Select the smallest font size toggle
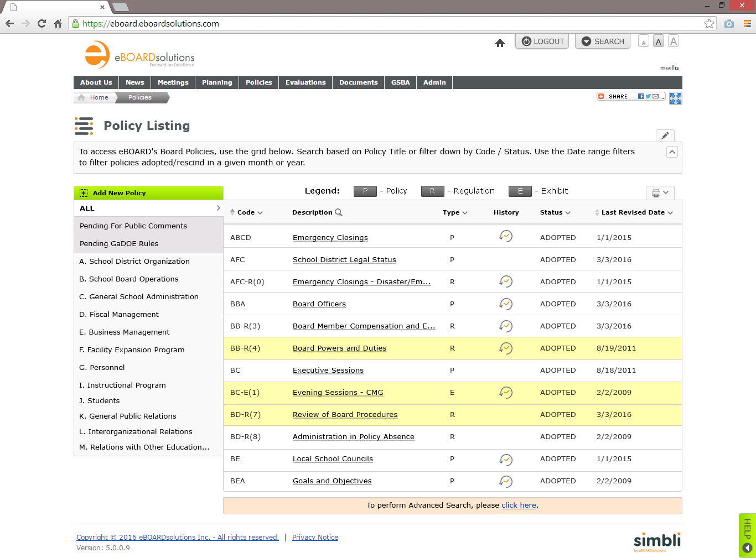The image size is (756, 558). click(x=643, y=41)
